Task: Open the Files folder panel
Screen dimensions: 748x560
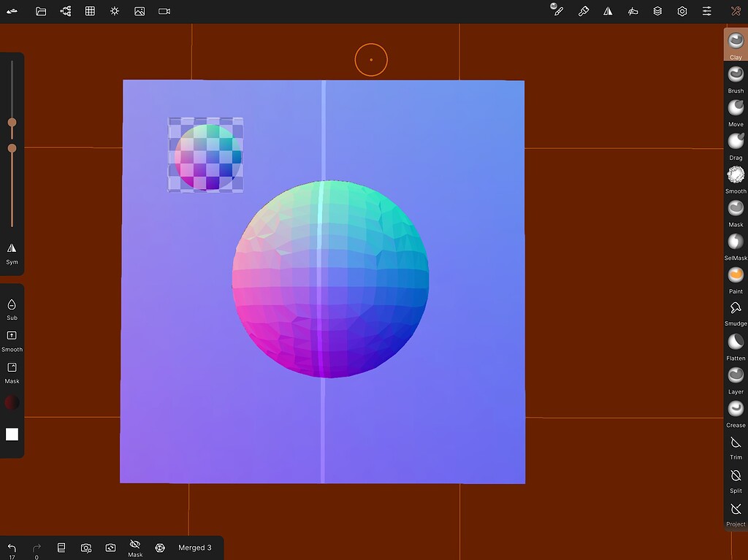Action: (41, 11)
